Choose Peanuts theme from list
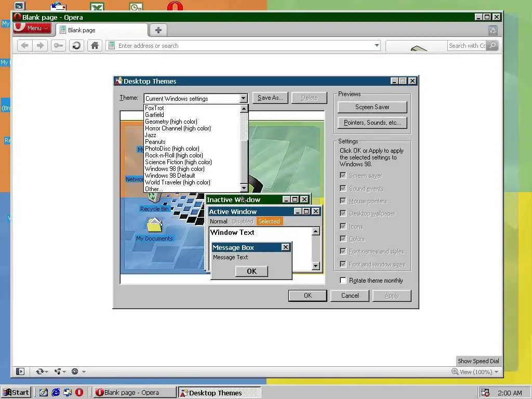Viewport: 532px width, 399px height. tap(155, 142)
